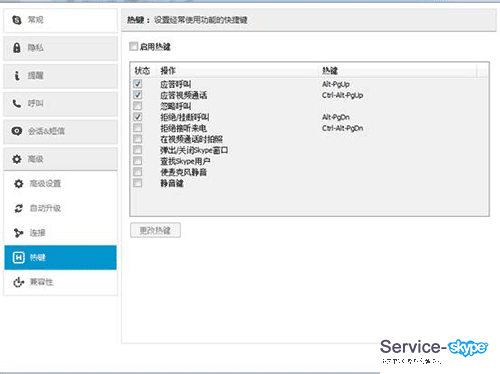Image resolution: width=500 pixels, height=374 pixels.
Task: Select the refresh icon for 自动升级
Action: [18, 208]
